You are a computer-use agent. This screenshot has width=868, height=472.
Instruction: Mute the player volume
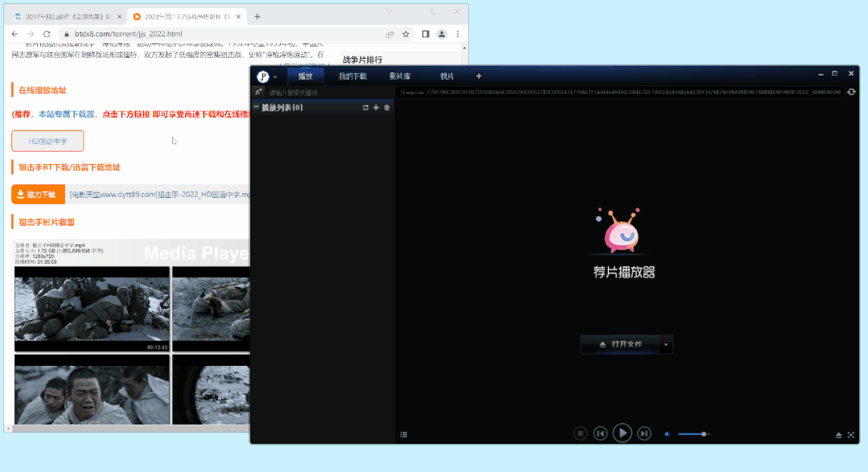point(668,434)
